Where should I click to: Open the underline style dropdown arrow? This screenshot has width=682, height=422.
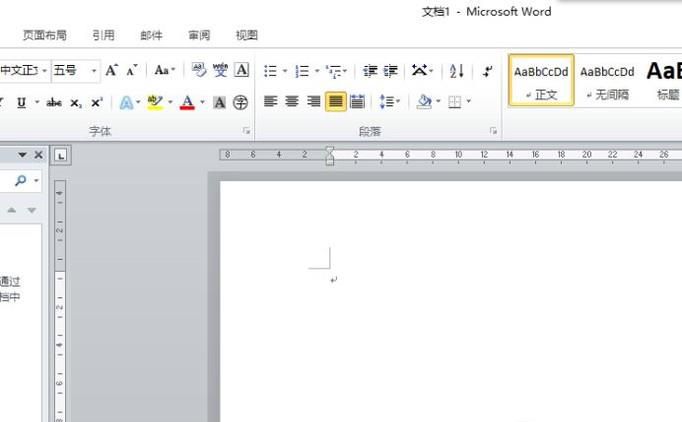point(37,103)
